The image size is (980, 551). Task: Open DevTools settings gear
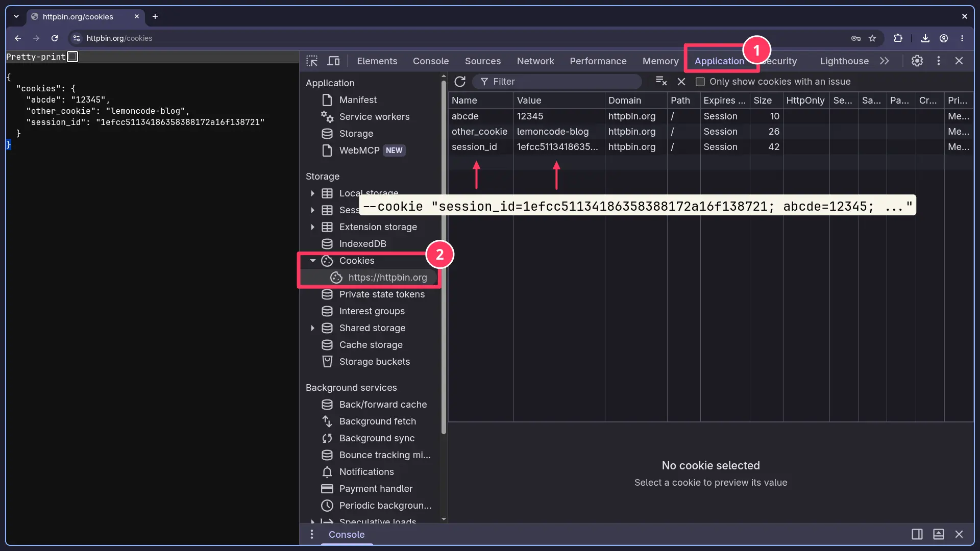click(x=917, y=61)
